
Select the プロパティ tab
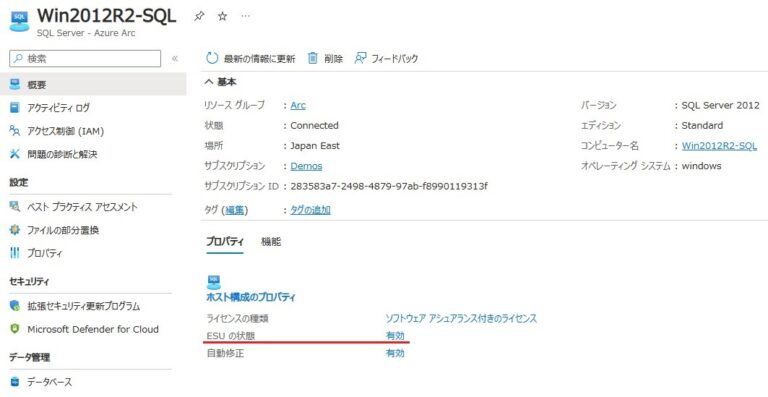(225, 242)
